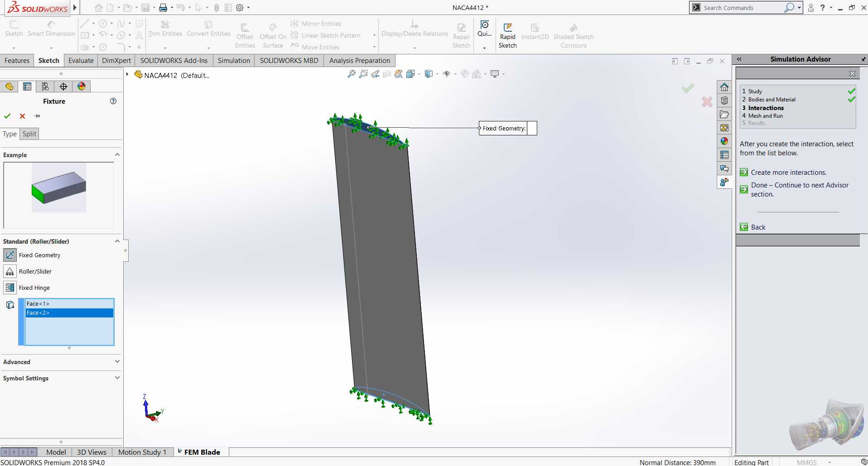Switch to the Motion Study 1 tab
Screen dimensions: 868x466
tap(142, 452)
